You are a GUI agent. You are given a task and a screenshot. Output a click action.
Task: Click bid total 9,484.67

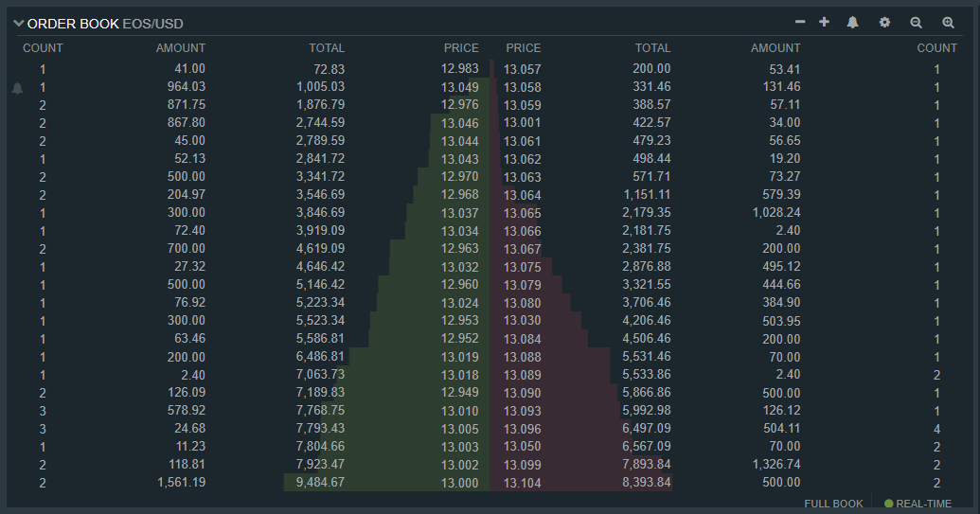[321, 483]
